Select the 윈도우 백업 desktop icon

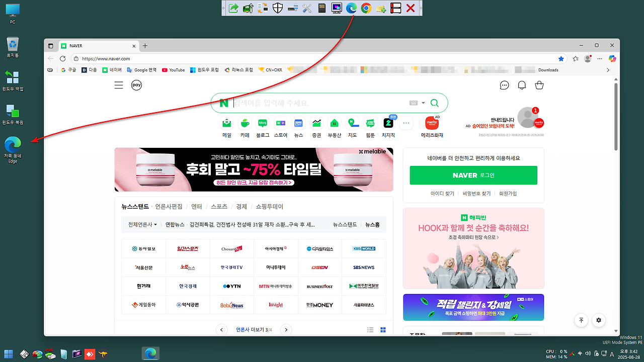pyautogui.click(x=13, y=80)
